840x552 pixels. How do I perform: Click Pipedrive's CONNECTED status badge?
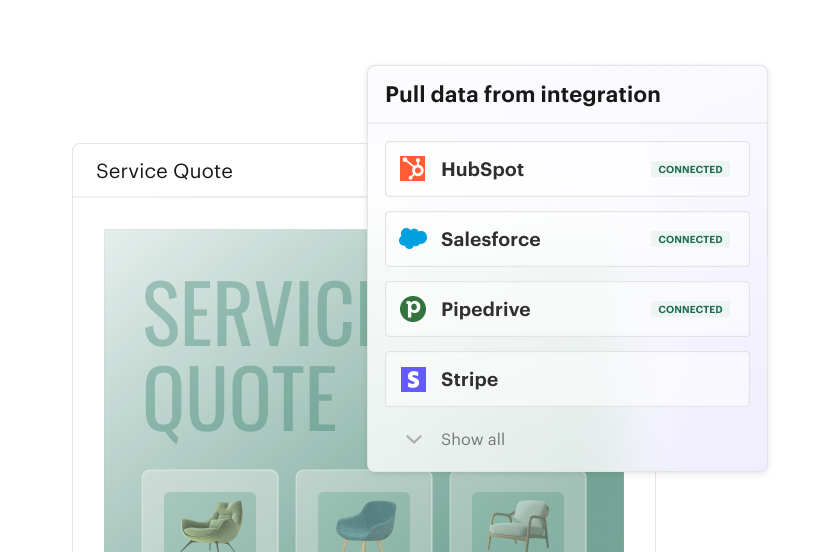point(690,309)
